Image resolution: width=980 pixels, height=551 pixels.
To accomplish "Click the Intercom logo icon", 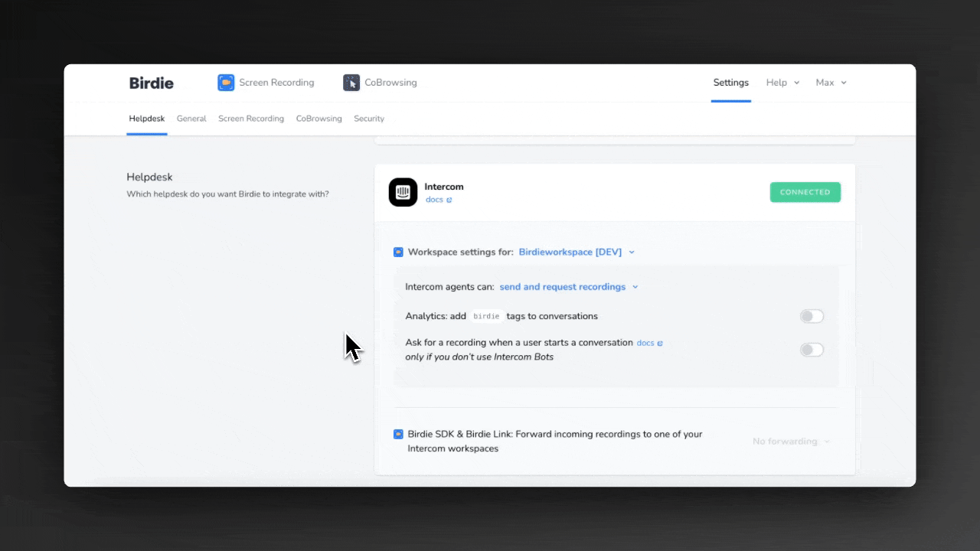I will (403, 192).
